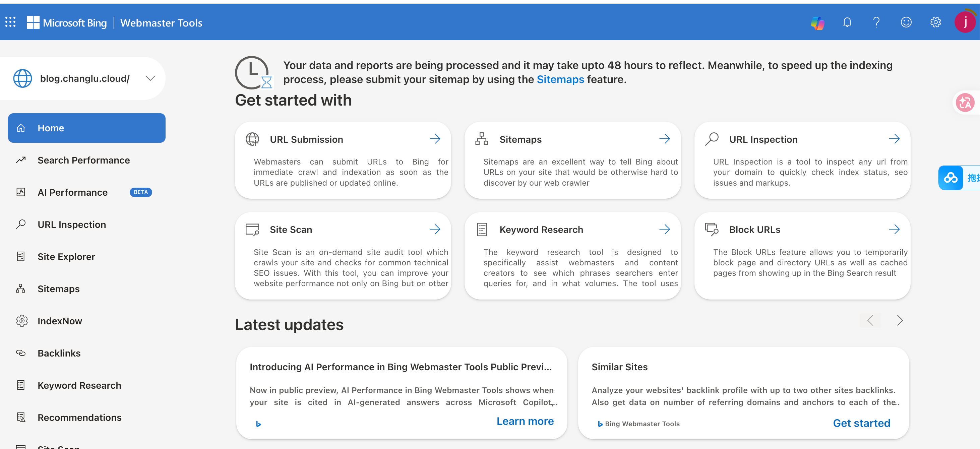Open the feedback smiley icon
The height and width of the screenshot is (449, 980).
[x=906, y=22]
